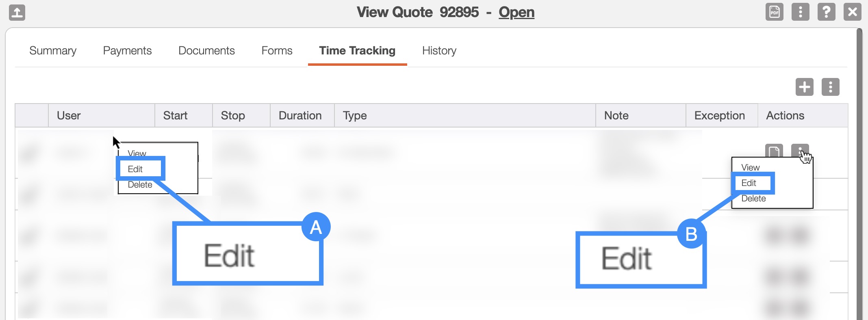Choose Edit in the Actions column menu

tap(749, 183)
